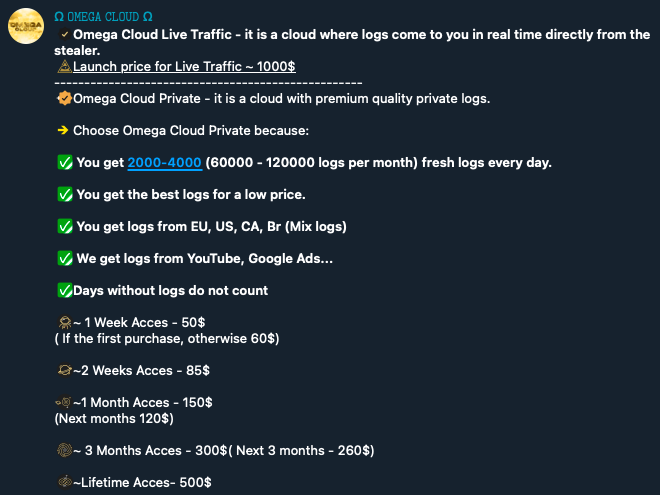This screenshot has height=495, width=660.
Task: Follow the 2000-4000 blue link
Action: pos(165,162)
